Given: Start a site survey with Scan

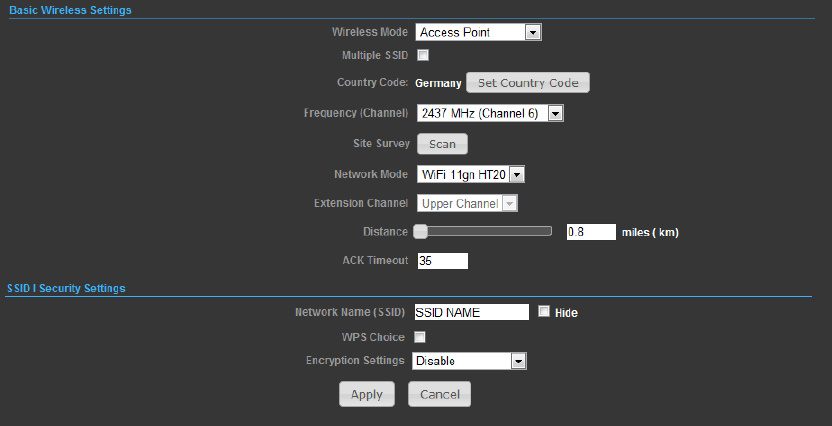Looking at the screenshot, I should [442, 144].
